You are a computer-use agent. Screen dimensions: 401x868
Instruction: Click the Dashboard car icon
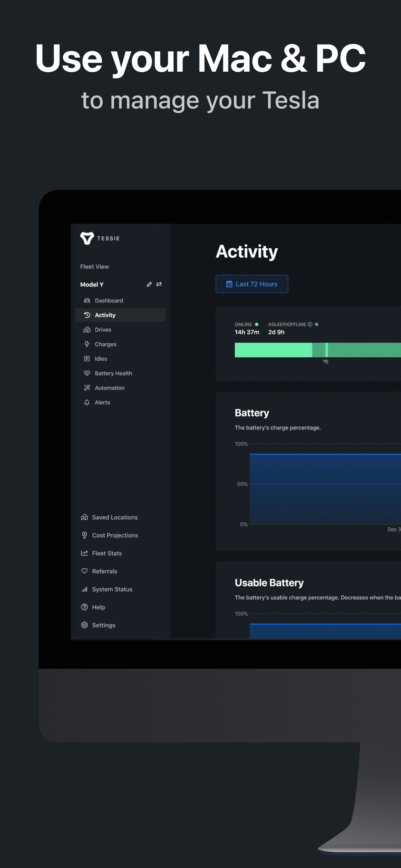click(87, 301)
